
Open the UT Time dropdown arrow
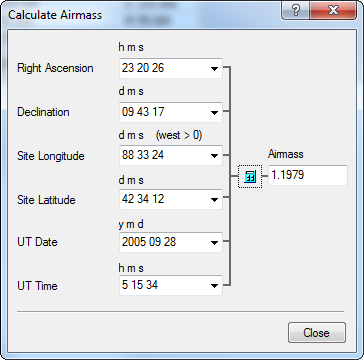[x=214, y=286]
